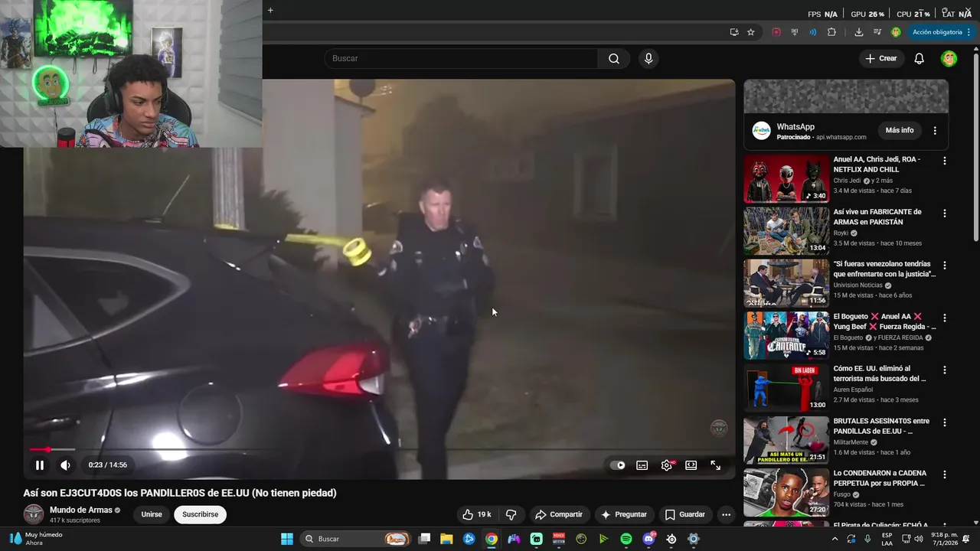Open Chrome extensions puzzle icon
This screenshot has width=980, height=551.
point(831,32)
